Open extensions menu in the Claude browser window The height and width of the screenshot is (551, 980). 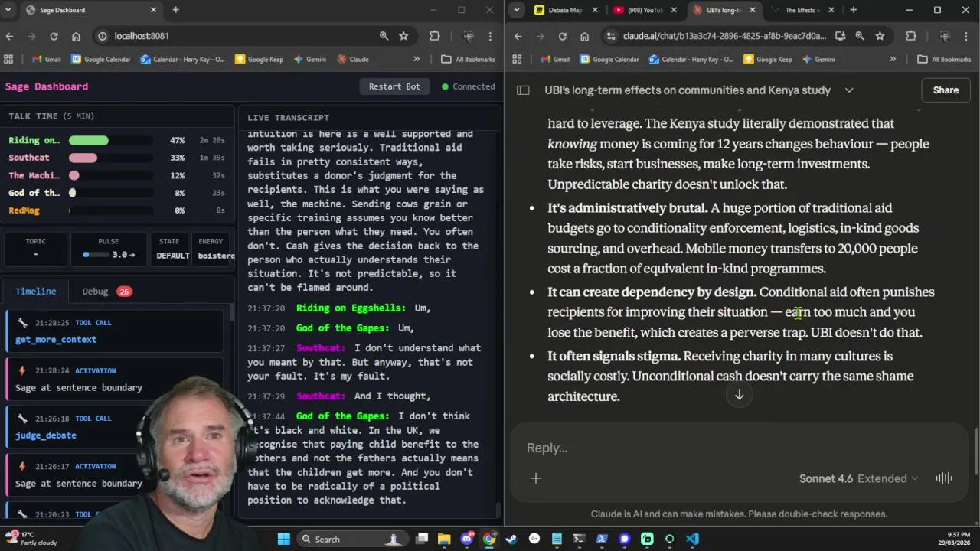click(911, 36)
